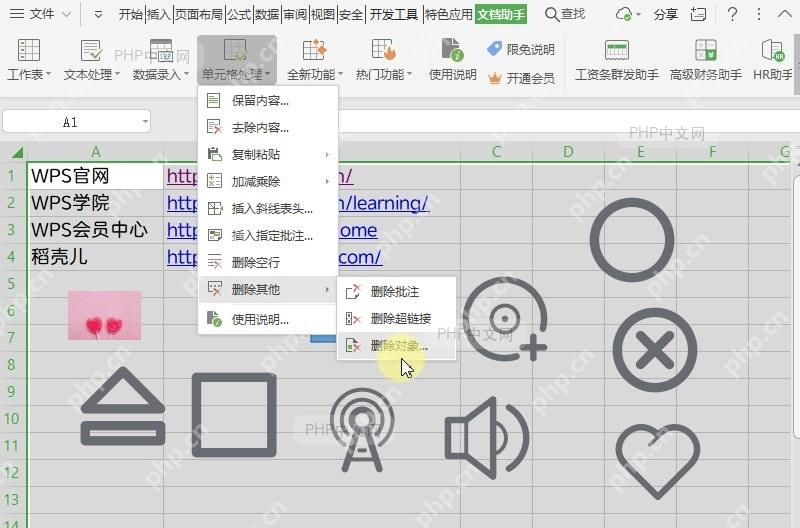Expand the quick access toolbar dropdown arrow
800x528 pixels.
pos(98,15)
